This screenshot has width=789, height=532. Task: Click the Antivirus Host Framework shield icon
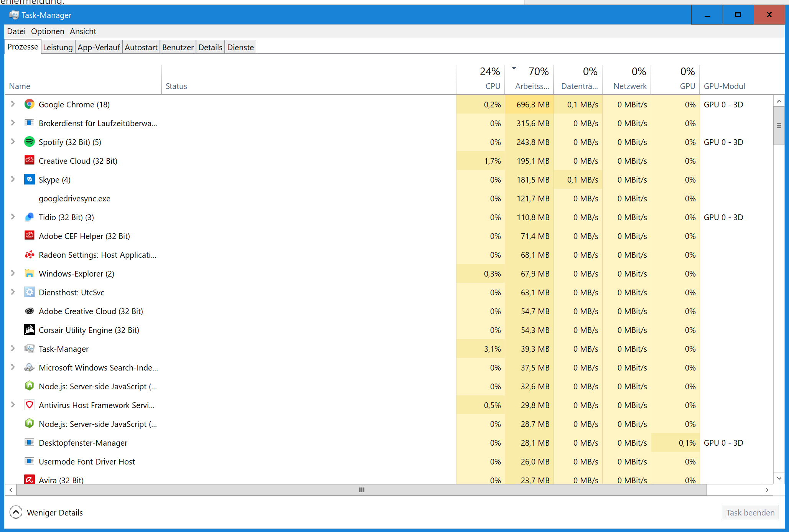tap(29, 405)
